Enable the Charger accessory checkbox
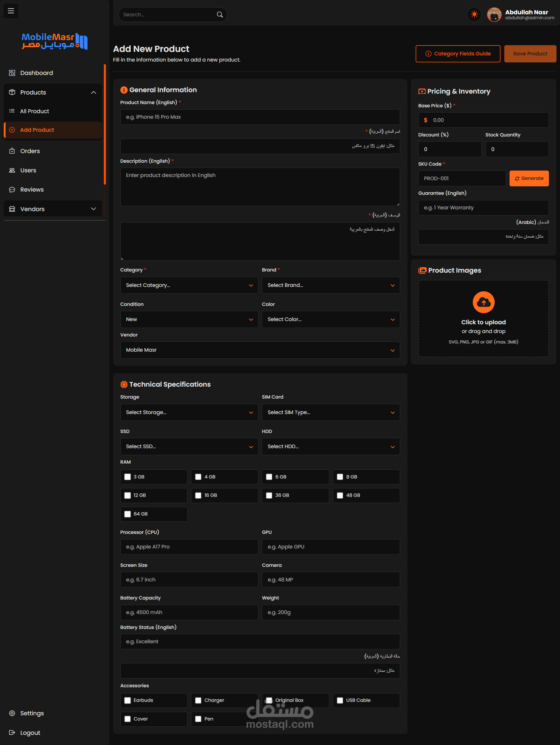Viewport: 560px width, 745px height. [198, 700]
